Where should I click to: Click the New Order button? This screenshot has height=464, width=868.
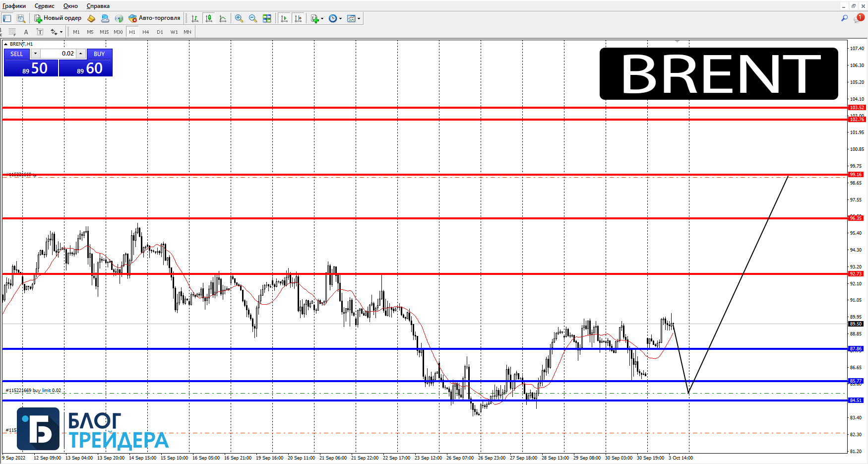coord(58,18)
